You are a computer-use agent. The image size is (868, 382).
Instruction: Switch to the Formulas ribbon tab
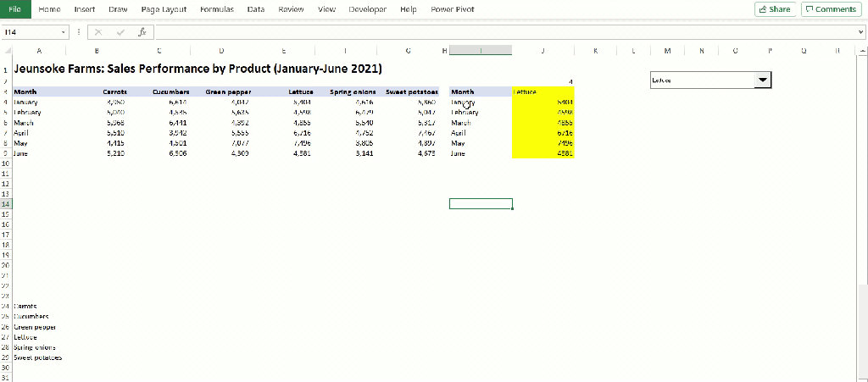[x=217, y=9]
